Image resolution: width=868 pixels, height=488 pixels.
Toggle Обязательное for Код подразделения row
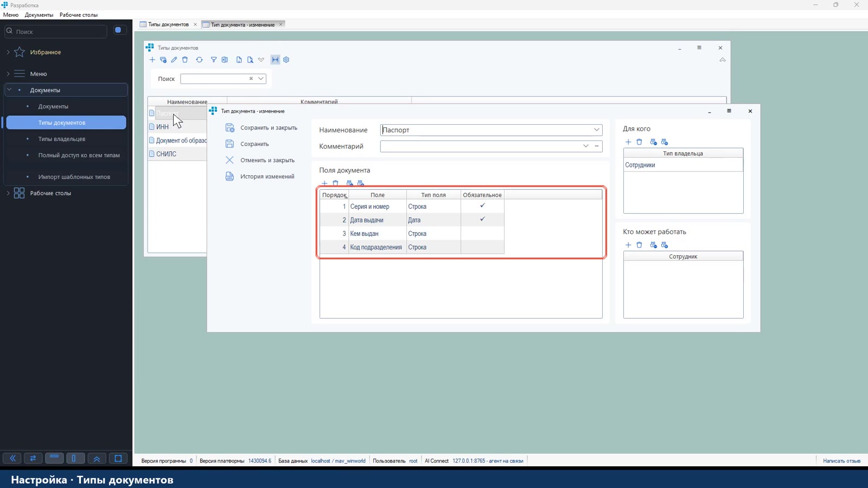pyautogui.click(x=482, y=247)
